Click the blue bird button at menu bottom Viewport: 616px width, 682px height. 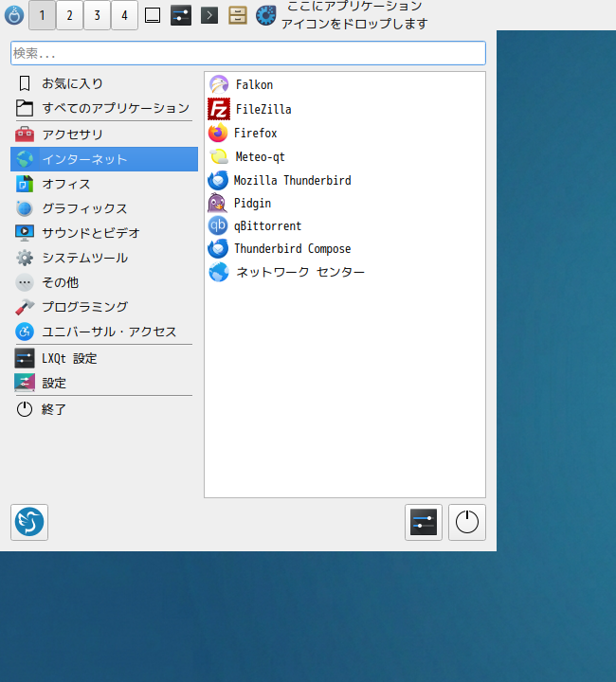(29, 522)
